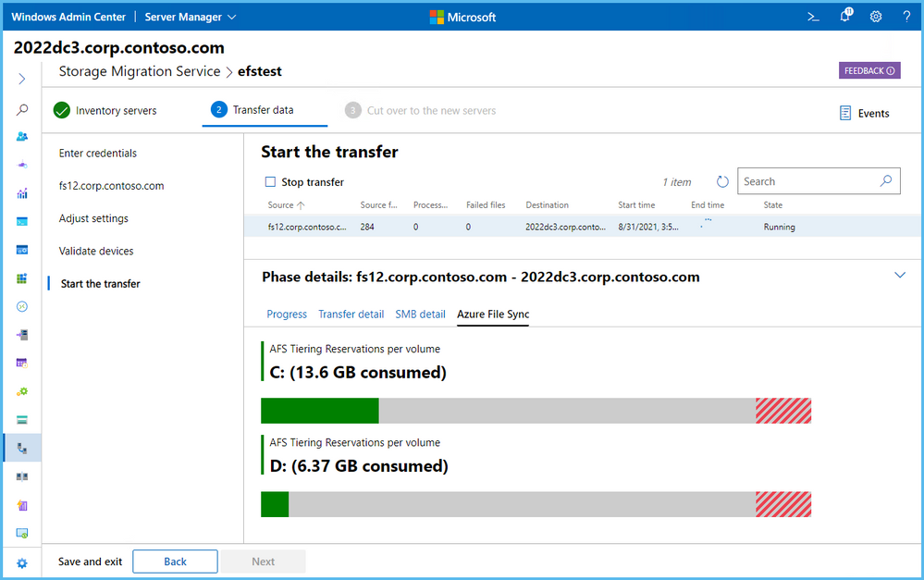The height and width of the screenshot is (580, 924).
Task: Open the sidebar settings gear at bottom
Action: [x=22, y=562]
